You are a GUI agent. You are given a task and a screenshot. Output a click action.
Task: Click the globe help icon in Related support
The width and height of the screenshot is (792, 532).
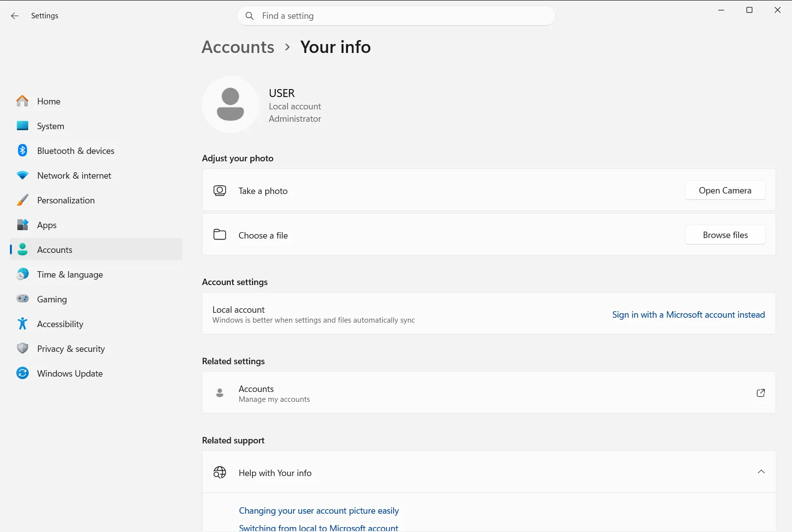(x=220, y=472)
